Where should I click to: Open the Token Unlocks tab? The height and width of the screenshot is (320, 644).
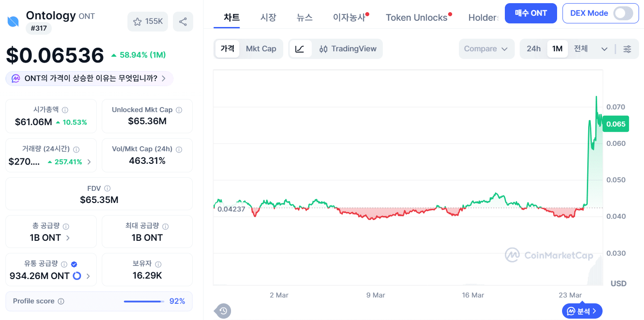click(x=416, y=17)
